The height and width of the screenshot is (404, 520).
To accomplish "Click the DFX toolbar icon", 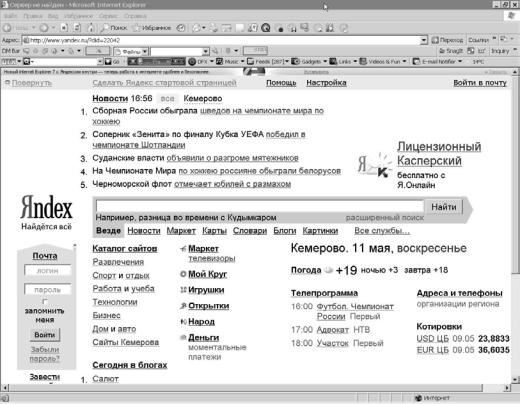I will pos(192,62).
